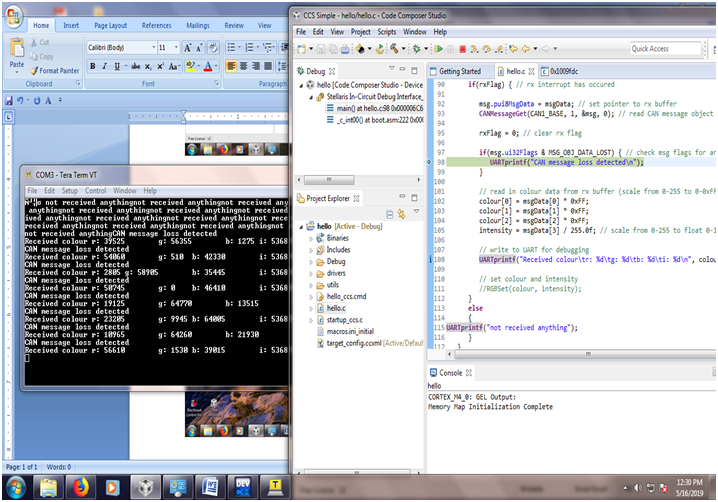Toggle Center alignment in Word
718x502 pixels.
click(244, 66)
